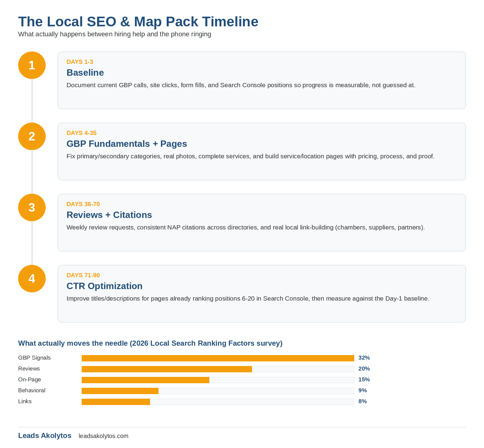Click the 'Links' row label
The image size is (484, 448).
pyautogui.click(x=25, y=401)
